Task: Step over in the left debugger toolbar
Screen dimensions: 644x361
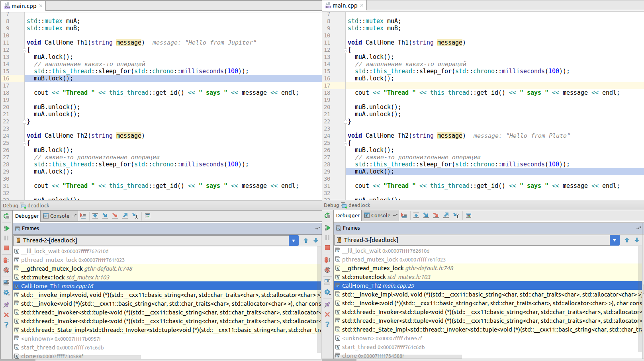Action: tap(95, 216)
